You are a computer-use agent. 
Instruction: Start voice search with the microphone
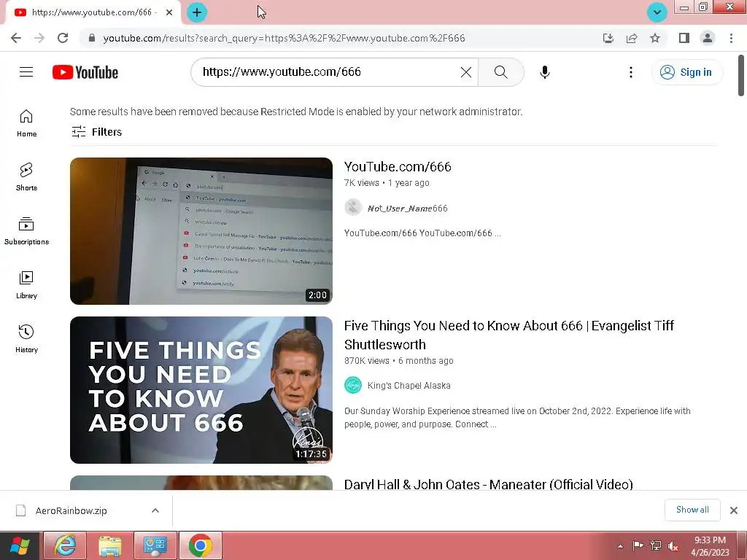coord(544,72)
